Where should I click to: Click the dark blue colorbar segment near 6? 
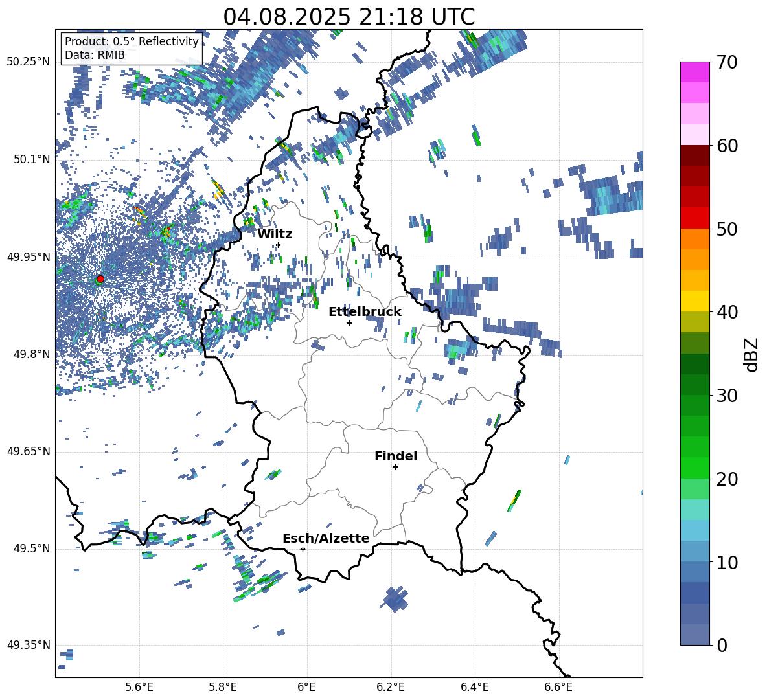click(694, 593)
